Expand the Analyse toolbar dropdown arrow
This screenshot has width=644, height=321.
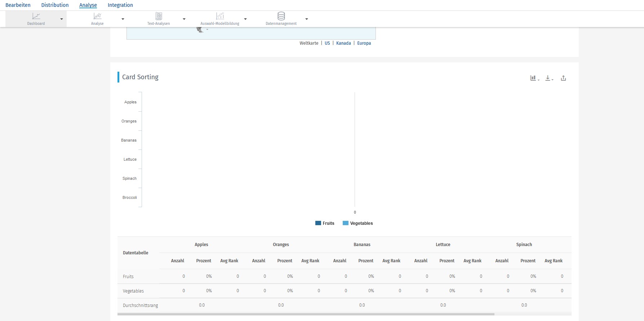coord(123,19)
